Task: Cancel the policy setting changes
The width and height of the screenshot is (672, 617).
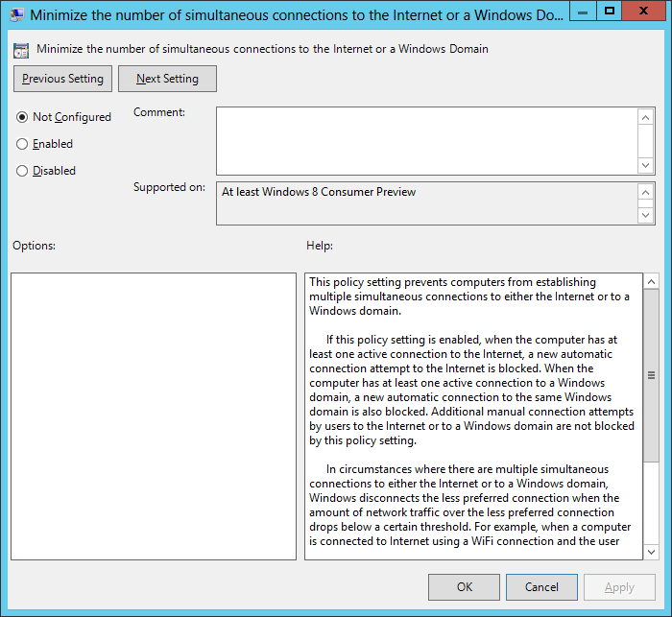Action: (x=541, y=587)
